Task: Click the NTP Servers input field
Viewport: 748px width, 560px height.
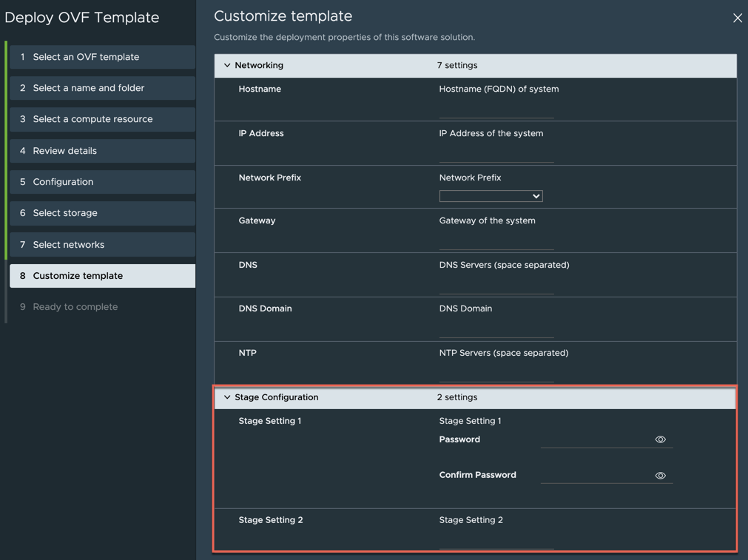Action: [x=496, y=374]
